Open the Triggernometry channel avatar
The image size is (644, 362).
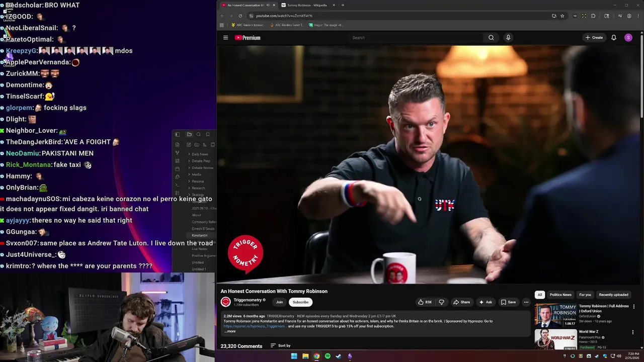coord(225,302)
